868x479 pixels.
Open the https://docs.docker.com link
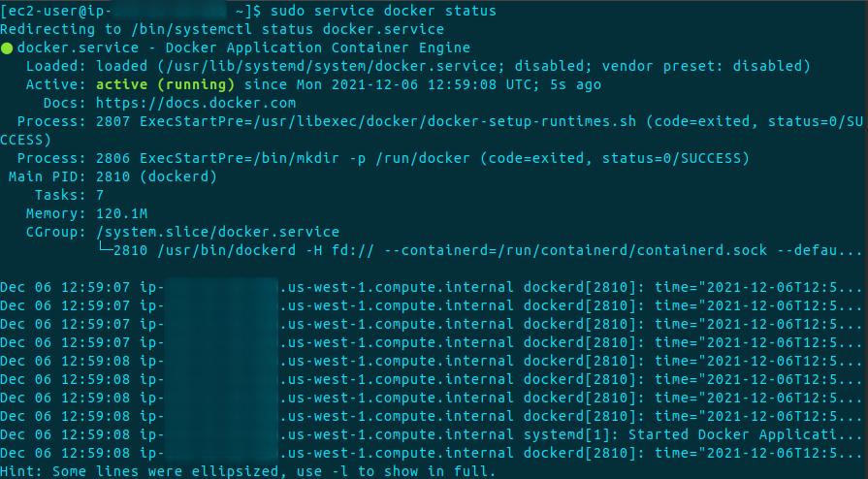tap(196, 103)
